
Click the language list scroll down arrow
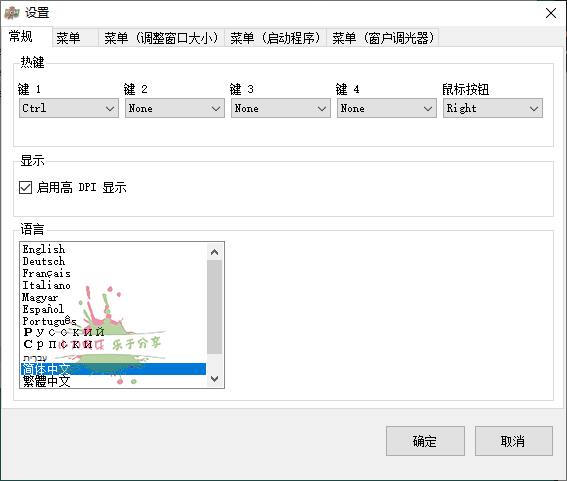(214, 379)
